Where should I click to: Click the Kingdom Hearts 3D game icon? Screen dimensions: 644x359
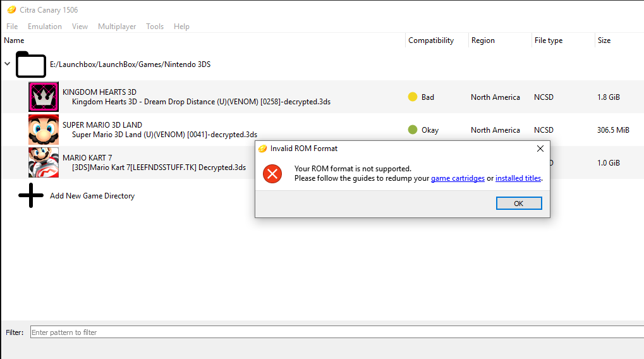pos(44,97)
